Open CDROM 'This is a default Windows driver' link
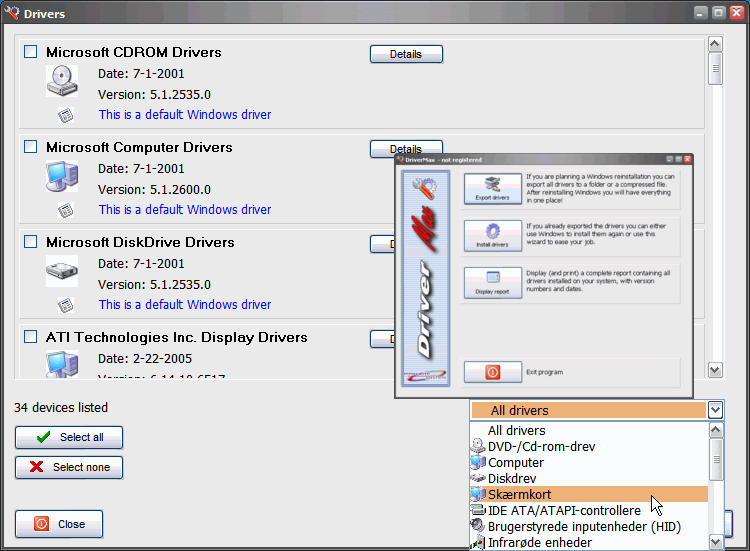The image size is (750, 551). click(185, 115)
